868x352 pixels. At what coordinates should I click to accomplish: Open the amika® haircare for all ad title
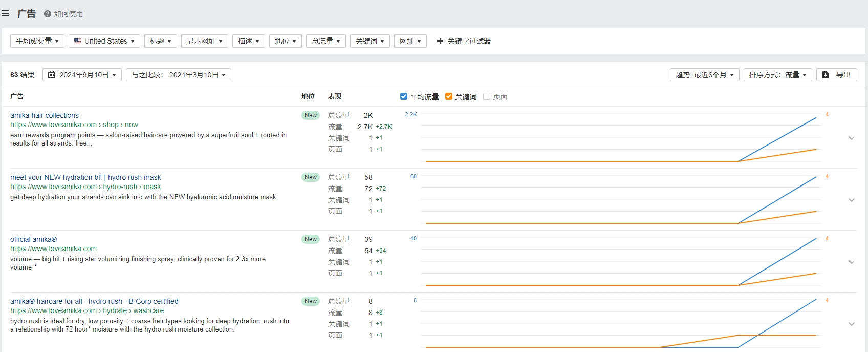94,301
